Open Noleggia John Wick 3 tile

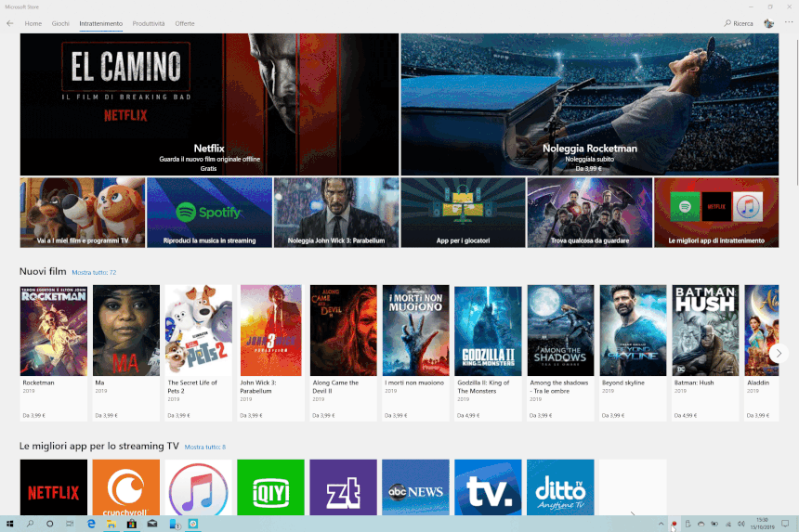click(336, 213)
